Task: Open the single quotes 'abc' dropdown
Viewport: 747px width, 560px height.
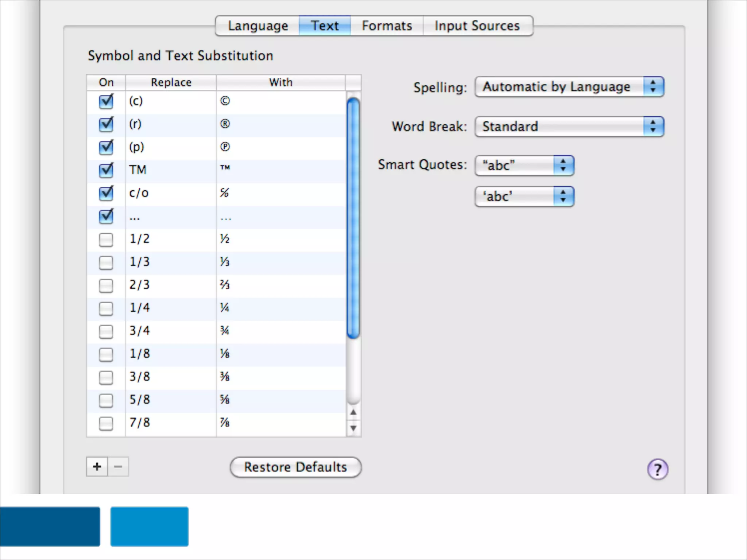Action: click(x=525, y=197)
